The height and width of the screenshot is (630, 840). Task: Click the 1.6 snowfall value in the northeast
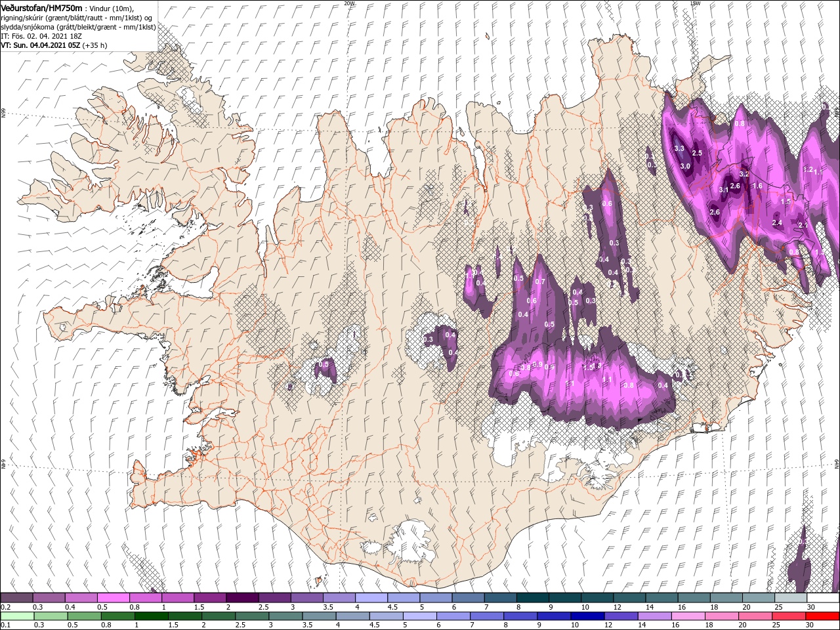(757, 186)
